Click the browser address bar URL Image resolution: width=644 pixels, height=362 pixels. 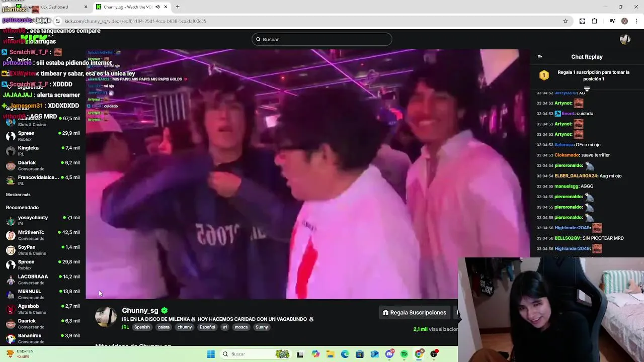pos(135,21)
